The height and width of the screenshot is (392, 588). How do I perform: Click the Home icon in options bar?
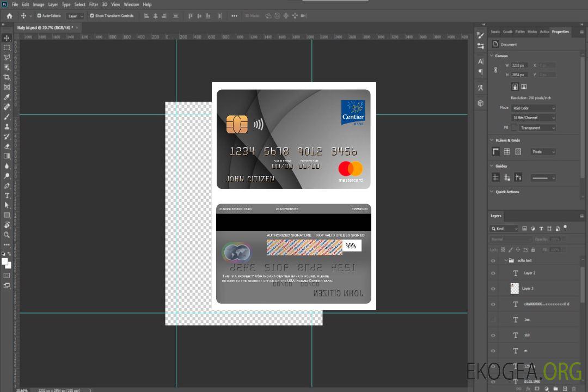tap(9, 16)
